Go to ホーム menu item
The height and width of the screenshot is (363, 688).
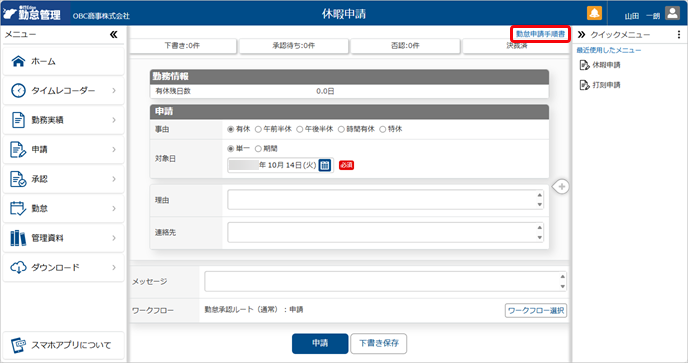[64, 61]
